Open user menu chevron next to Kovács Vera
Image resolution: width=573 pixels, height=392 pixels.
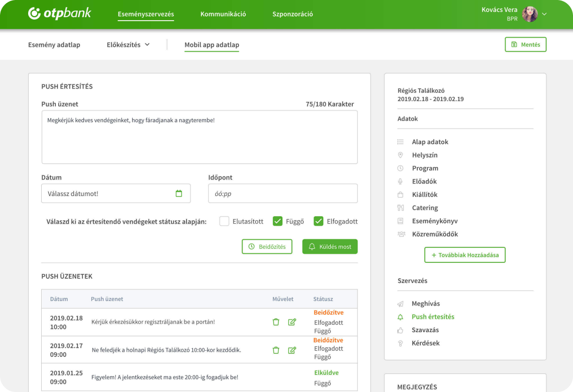tap(544, 14)
